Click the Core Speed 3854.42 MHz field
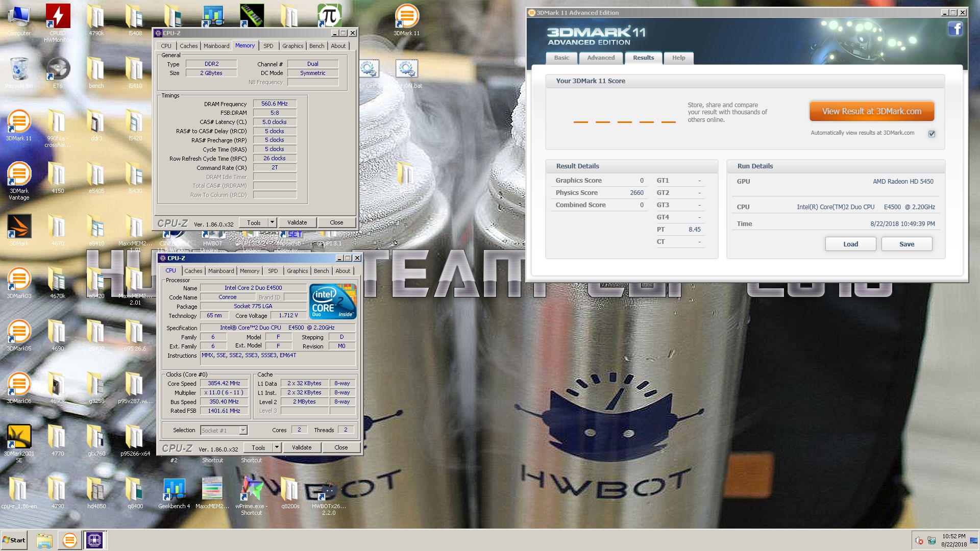This screenshot has width=980, height=551. [x=224, y=383]
